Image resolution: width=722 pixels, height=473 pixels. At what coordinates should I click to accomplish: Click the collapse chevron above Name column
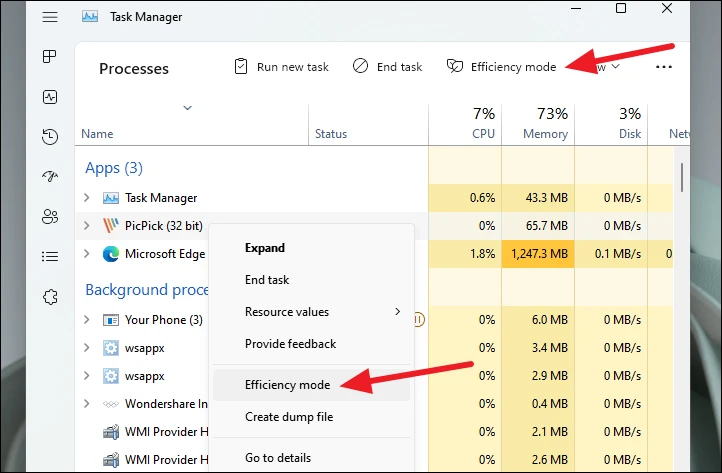187,108
